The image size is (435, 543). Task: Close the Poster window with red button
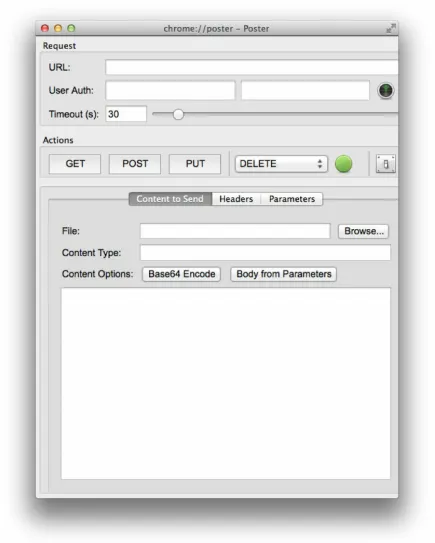coord(45,28)
